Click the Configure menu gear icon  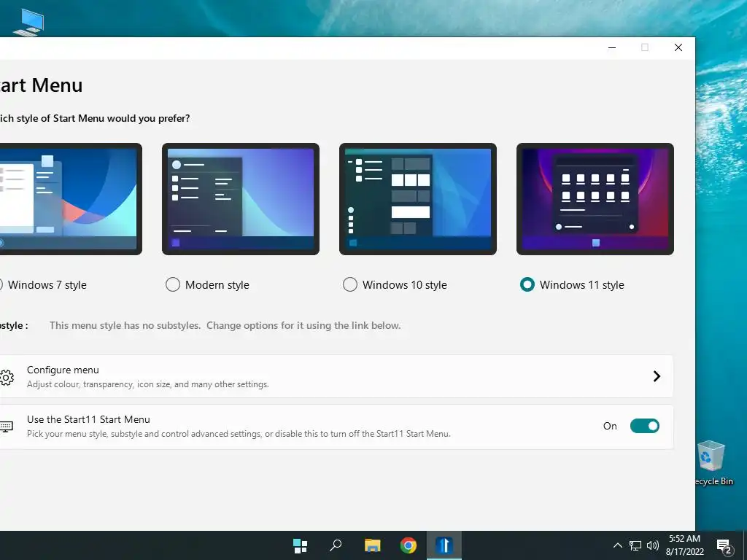(6, 378)
